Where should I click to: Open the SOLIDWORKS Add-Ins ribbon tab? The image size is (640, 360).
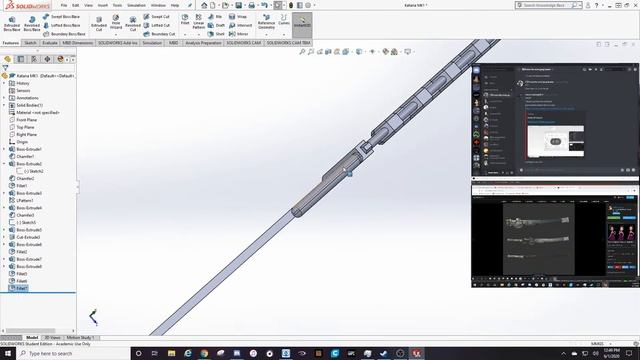click(118, 43)
